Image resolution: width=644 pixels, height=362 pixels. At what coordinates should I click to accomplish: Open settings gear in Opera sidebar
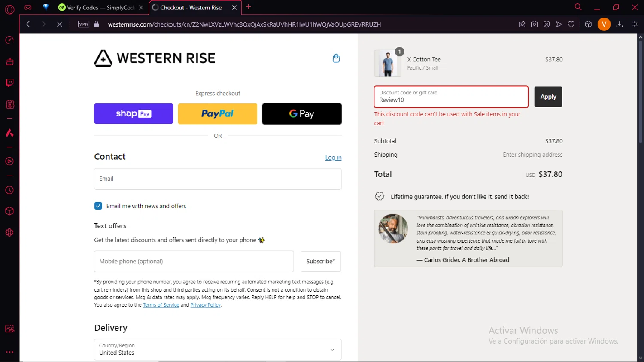(9, 232)
